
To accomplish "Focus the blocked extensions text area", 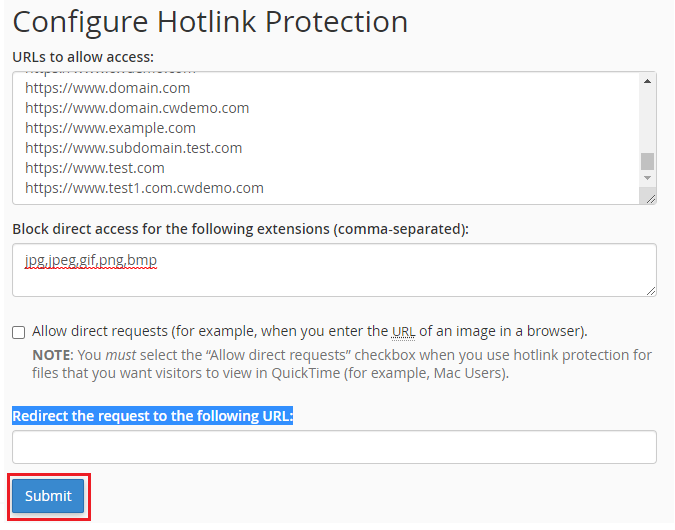I will (x=334, y=270).
